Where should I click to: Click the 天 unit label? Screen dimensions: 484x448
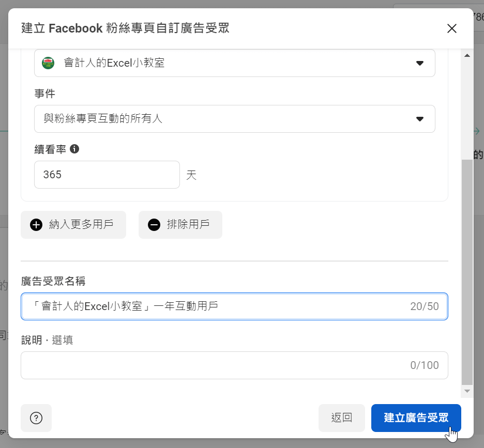point(191,175)
